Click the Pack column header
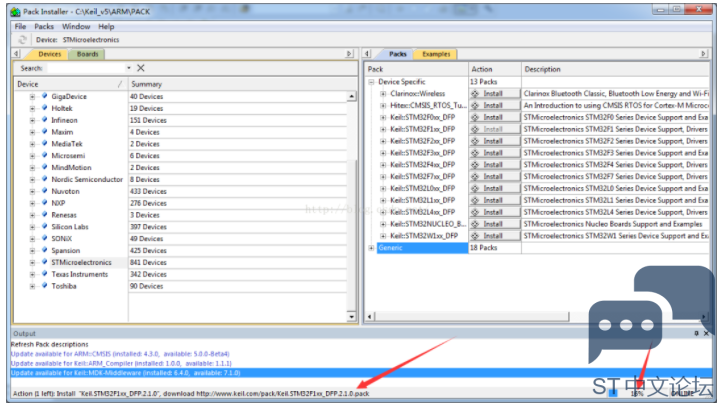Screen dimensions: 726x410 click(x=417, y=69)
